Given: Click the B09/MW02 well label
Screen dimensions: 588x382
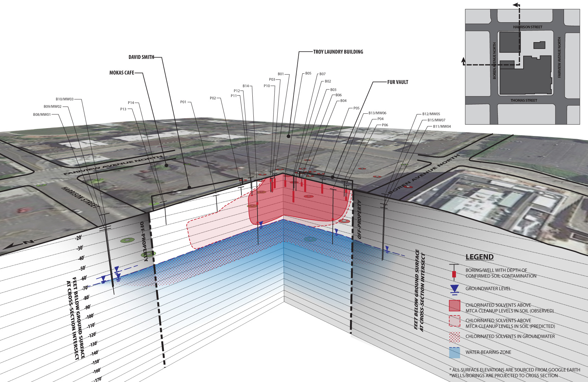Looking at the screenshot, I should pos(52,107).
